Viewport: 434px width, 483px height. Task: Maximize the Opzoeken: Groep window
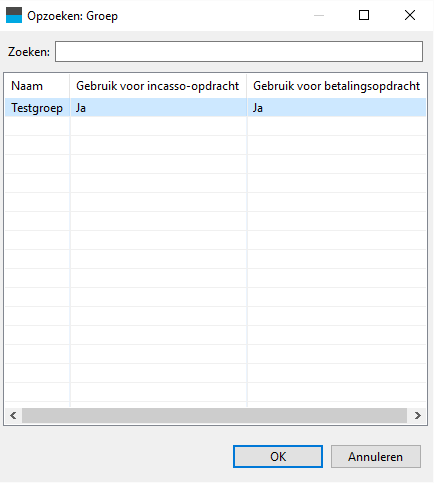[x=364, y=15]
